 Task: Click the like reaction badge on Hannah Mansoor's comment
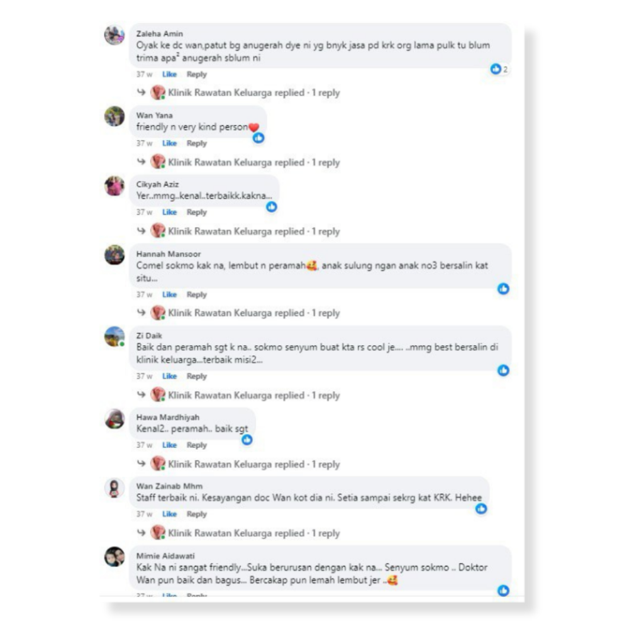[x=503, y=289]
